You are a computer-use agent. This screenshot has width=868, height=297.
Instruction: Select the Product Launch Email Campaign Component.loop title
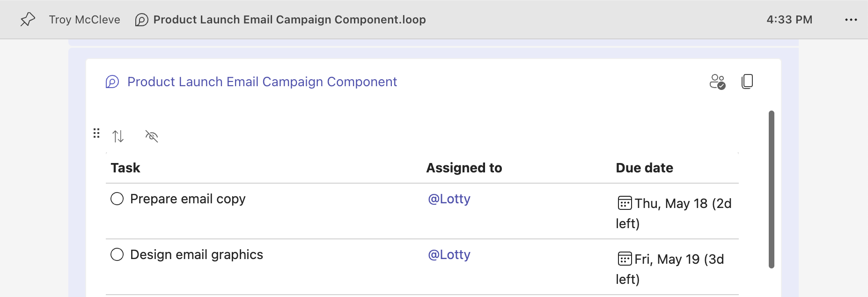tap(290, 20)
